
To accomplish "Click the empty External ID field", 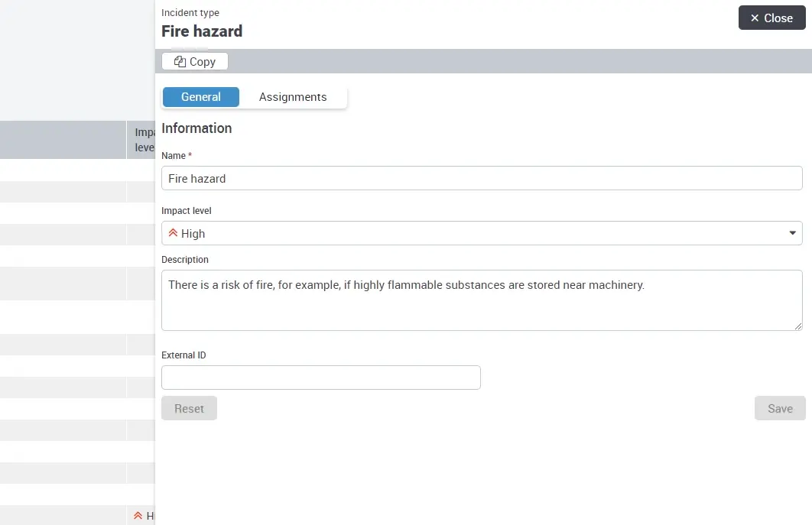I will coord(321,377).
